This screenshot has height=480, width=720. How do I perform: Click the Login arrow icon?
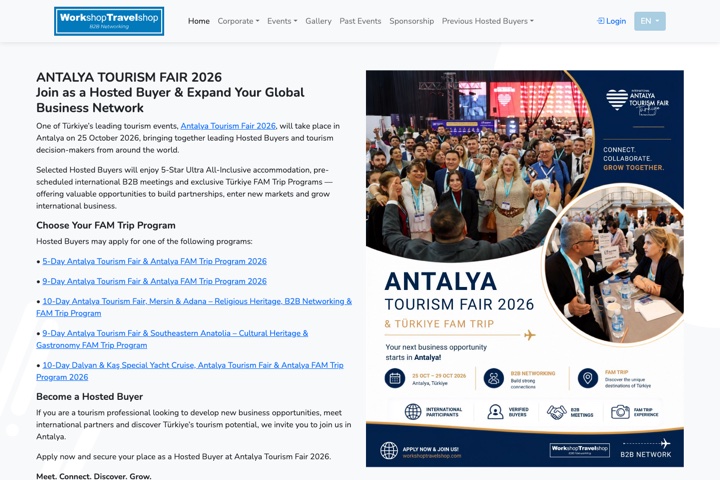(600, 21)
